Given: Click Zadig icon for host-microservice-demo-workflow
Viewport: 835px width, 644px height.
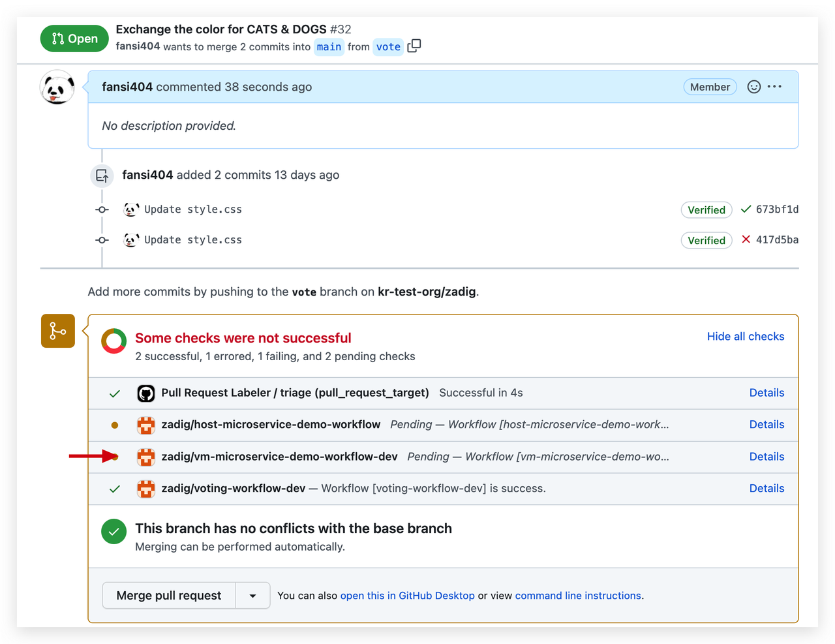Looking at the screenshot, I should 145,425.
